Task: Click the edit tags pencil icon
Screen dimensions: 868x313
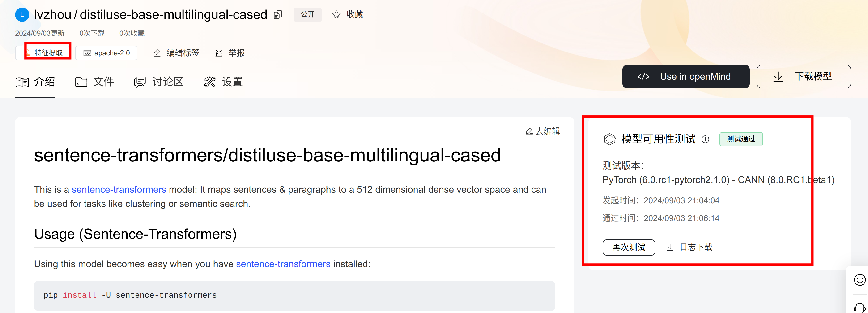Action: tap(157, 53)
